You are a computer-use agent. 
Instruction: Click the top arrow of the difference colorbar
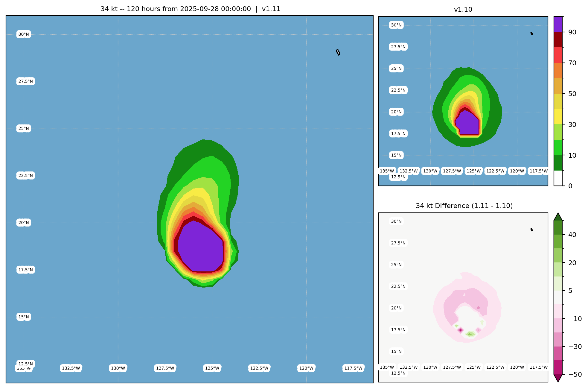tap(558, 217)
